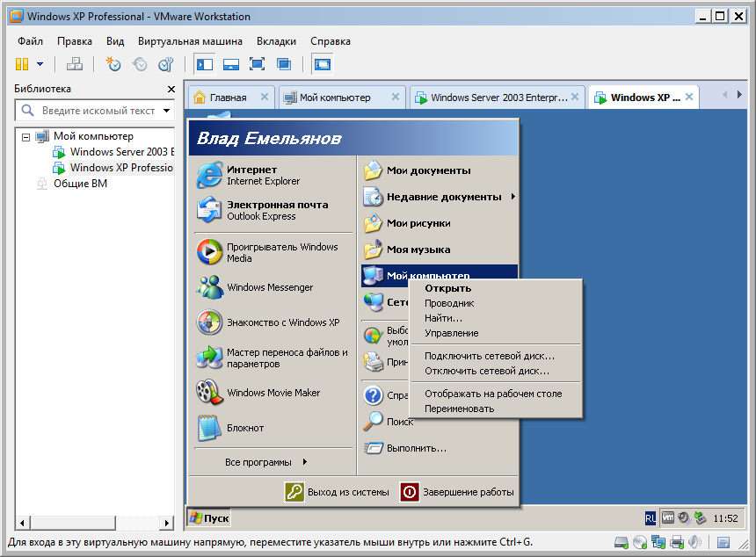The height and width of the screenshot is (557, 756).
Task: Click the Пуск start button
Action: (x=209, y=518)
